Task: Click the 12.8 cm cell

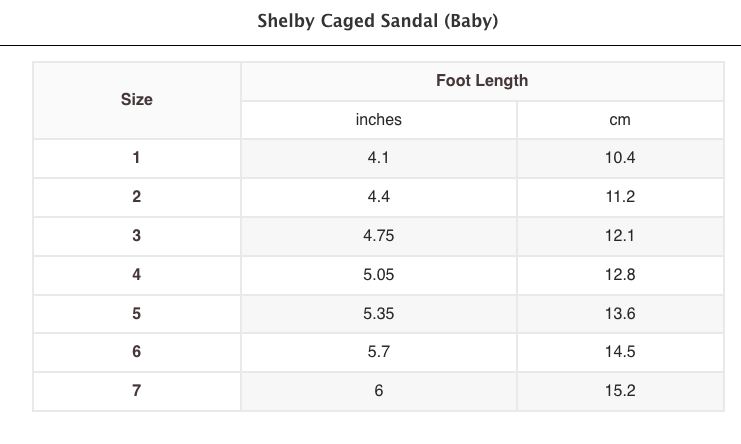Action: [619, 275]
